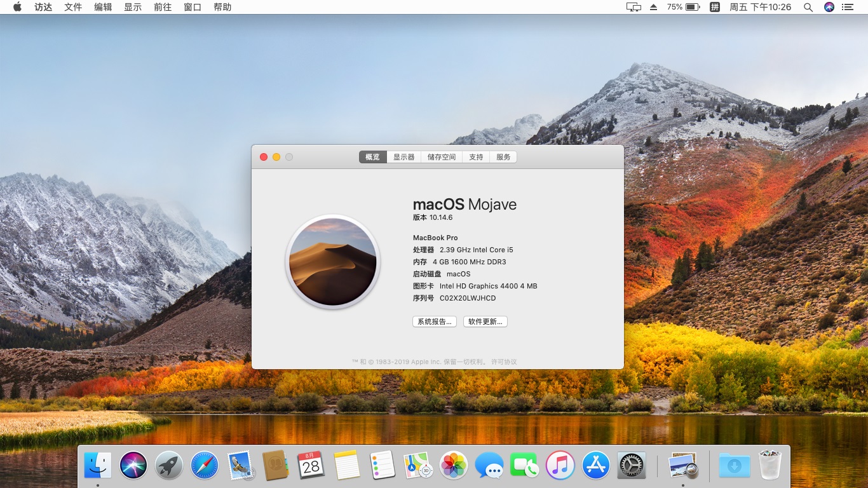
Task: Open the 文件 menu
Action: 73,7
